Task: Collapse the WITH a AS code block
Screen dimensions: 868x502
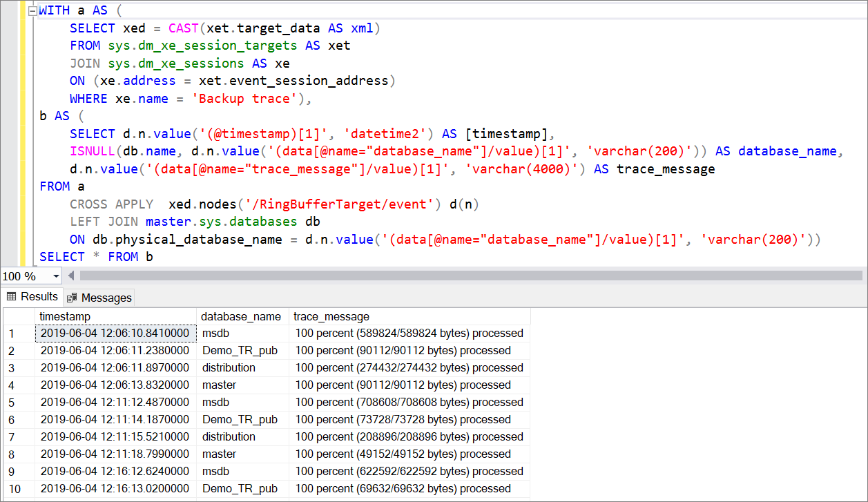Action: [31, 10]
